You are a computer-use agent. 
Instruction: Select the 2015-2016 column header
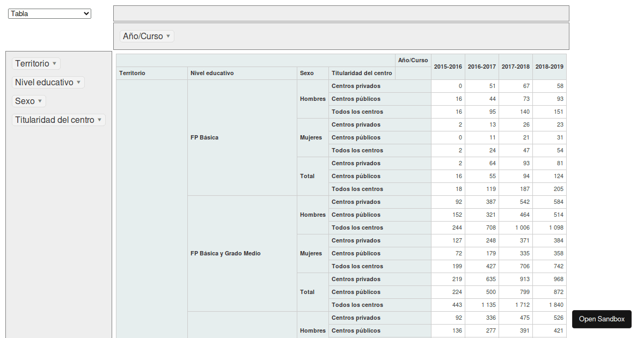coord(448,67)
